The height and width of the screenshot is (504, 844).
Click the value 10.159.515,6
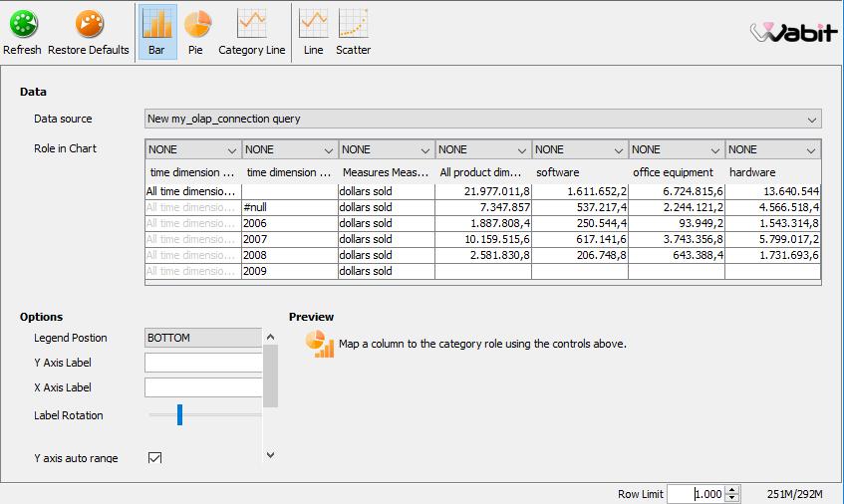[497, 239]
